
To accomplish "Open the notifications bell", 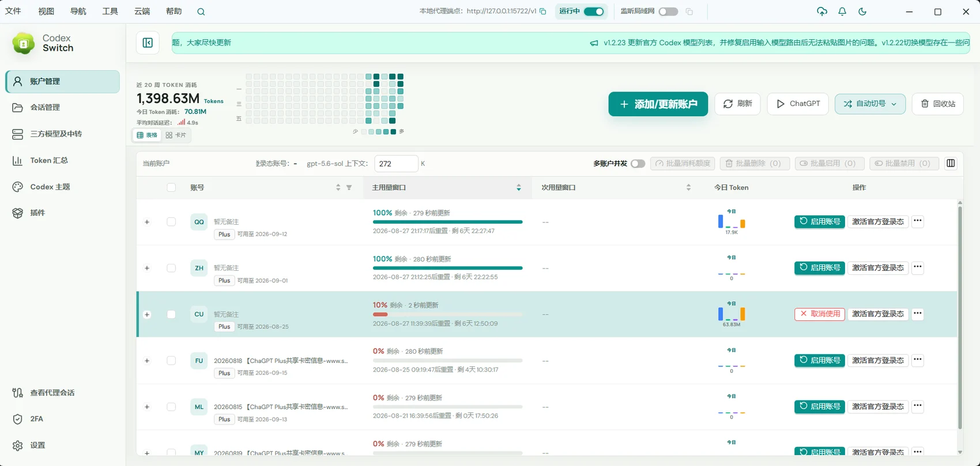I will click(x=842, y=12).
